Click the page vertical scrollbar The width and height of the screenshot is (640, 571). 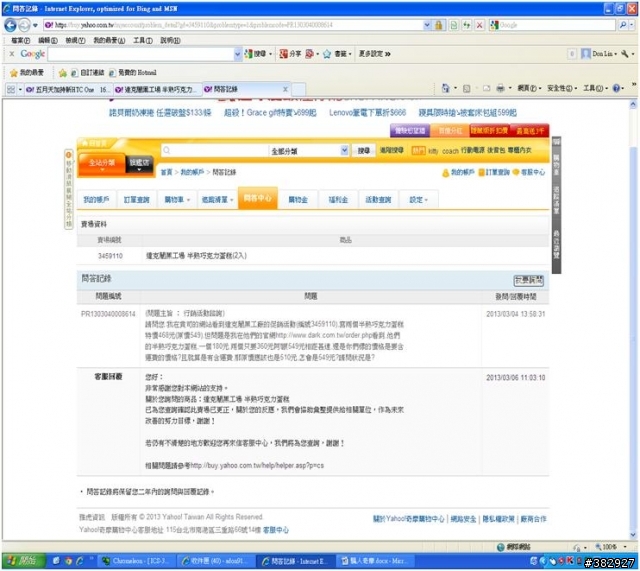tap(633, 318)
